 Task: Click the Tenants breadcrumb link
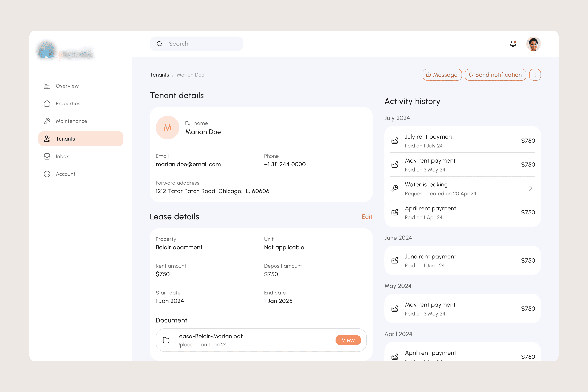point(159,75)
